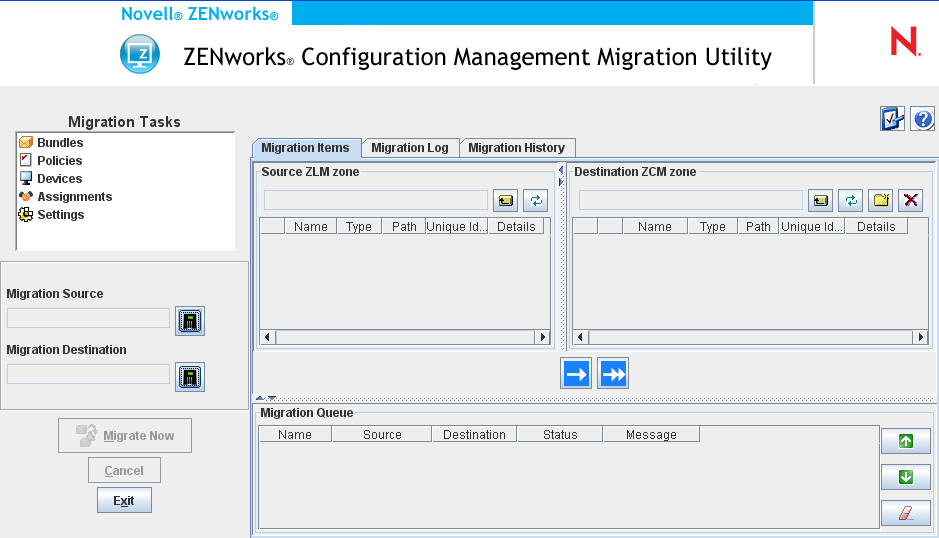The image size is (939, 538).
Task: Open the Help question mark icon
Action: click(x=923, y=119)
